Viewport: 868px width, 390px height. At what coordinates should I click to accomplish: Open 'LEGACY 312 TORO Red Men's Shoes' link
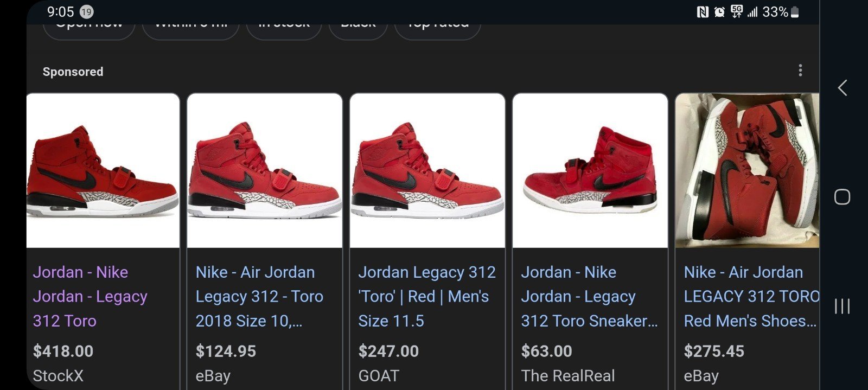click(x=751, y=297)
